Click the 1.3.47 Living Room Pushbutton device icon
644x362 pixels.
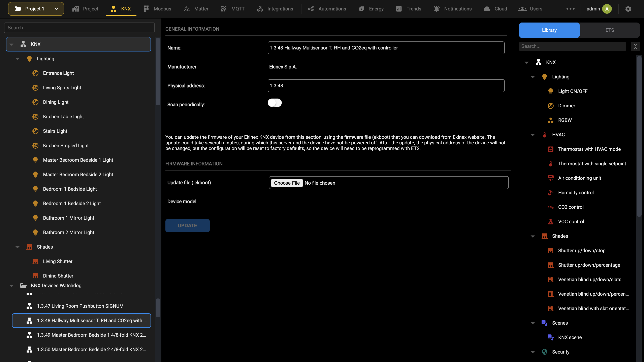(x=30, y=306)
